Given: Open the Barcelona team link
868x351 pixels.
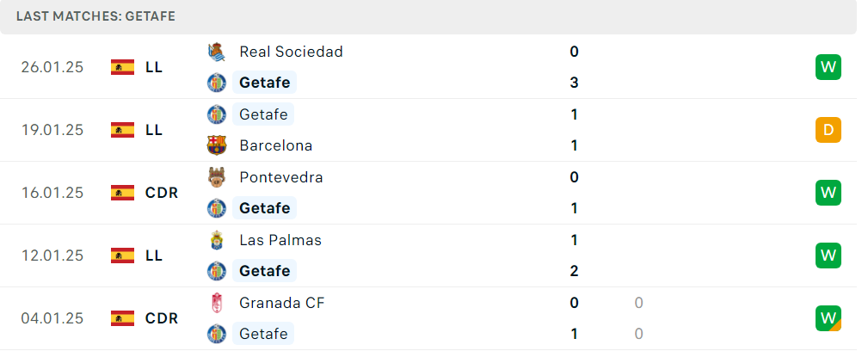Looking at the screenshot, I should tap(275, 145).
